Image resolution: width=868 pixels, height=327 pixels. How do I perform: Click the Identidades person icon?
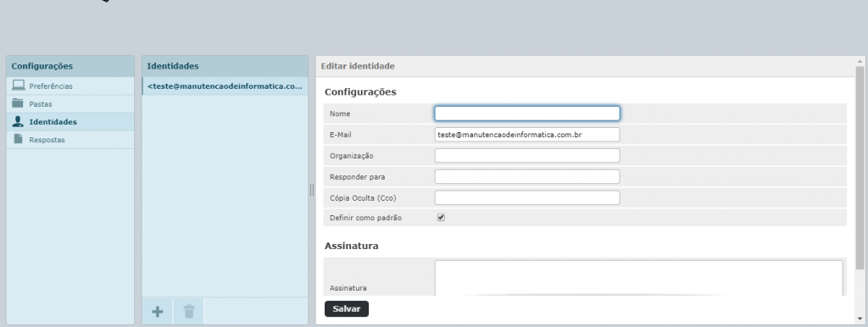pyautogui.click(x=19, y=121)
